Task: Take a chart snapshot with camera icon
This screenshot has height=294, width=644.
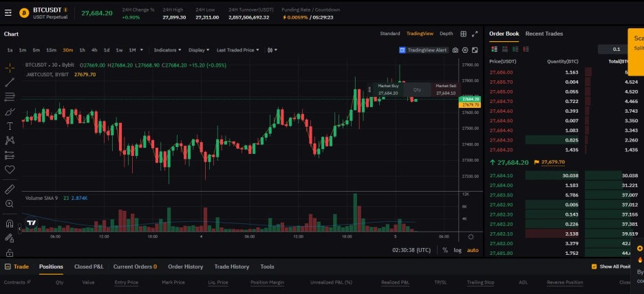Action: (x=455, y=50)
